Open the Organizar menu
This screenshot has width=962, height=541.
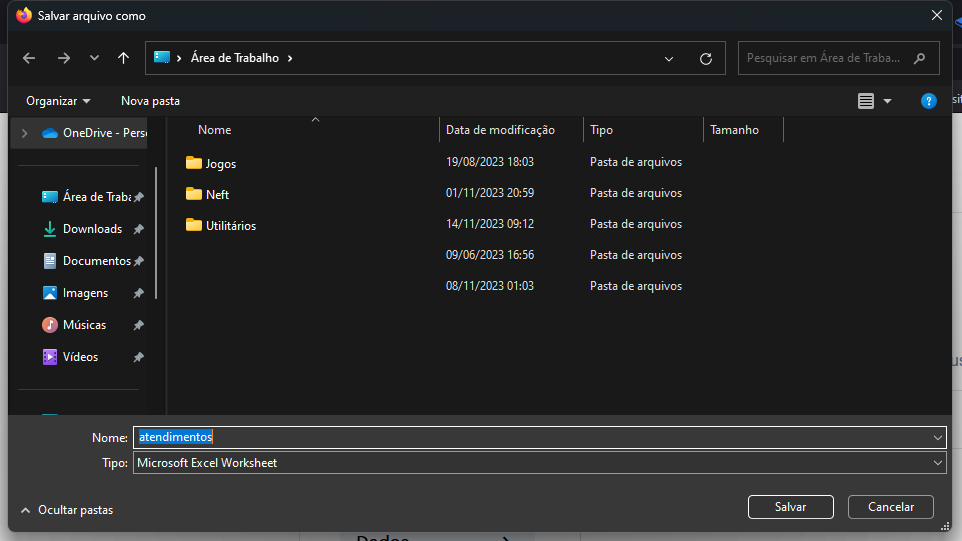coord(58,101)
